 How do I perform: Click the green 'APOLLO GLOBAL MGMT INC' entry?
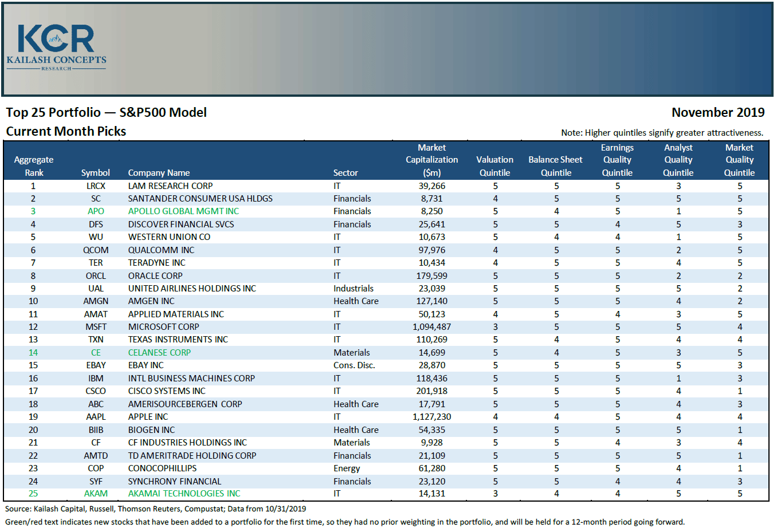click(x=183, y=211)
